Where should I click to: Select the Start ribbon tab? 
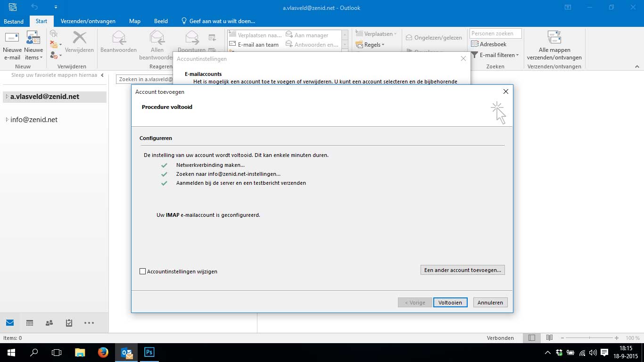click(x=41, y=21)
